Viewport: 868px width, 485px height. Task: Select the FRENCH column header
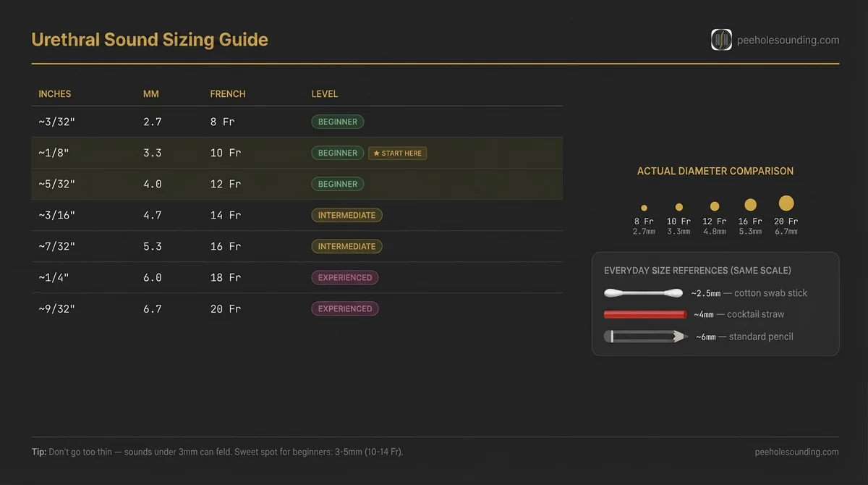[228, 93]
